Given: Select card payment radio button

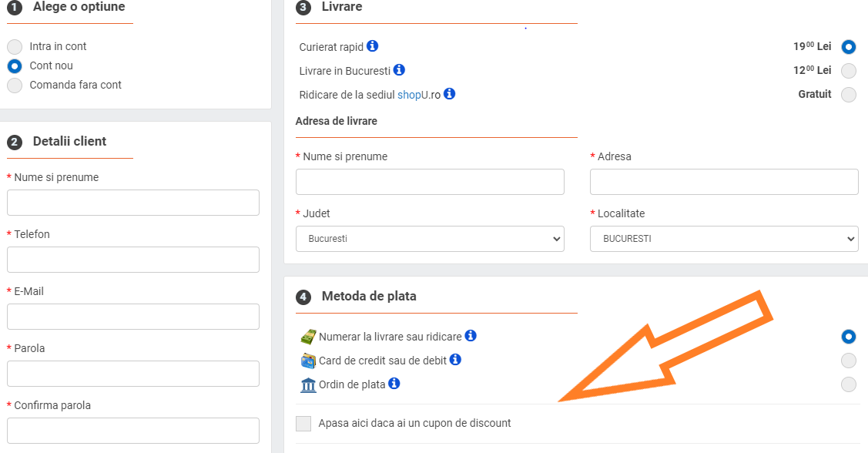Looking at the screenshot, I should [848, 361].
